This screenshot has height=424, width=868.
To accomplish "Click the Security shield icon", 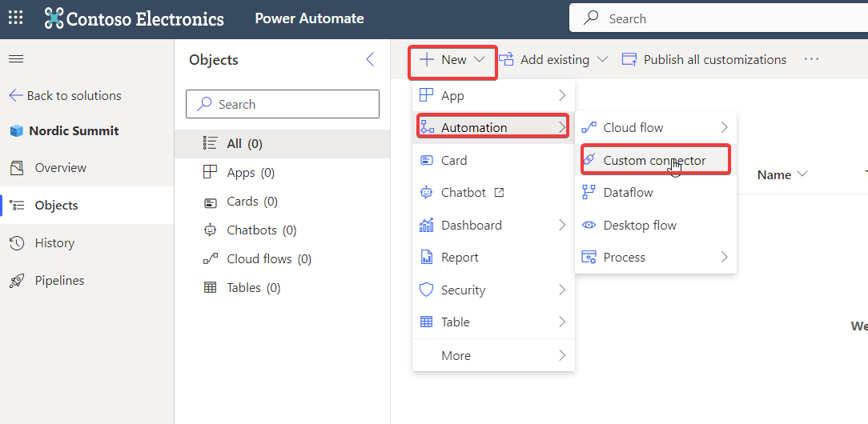I will pyautogui.click(x=427, y=290).
